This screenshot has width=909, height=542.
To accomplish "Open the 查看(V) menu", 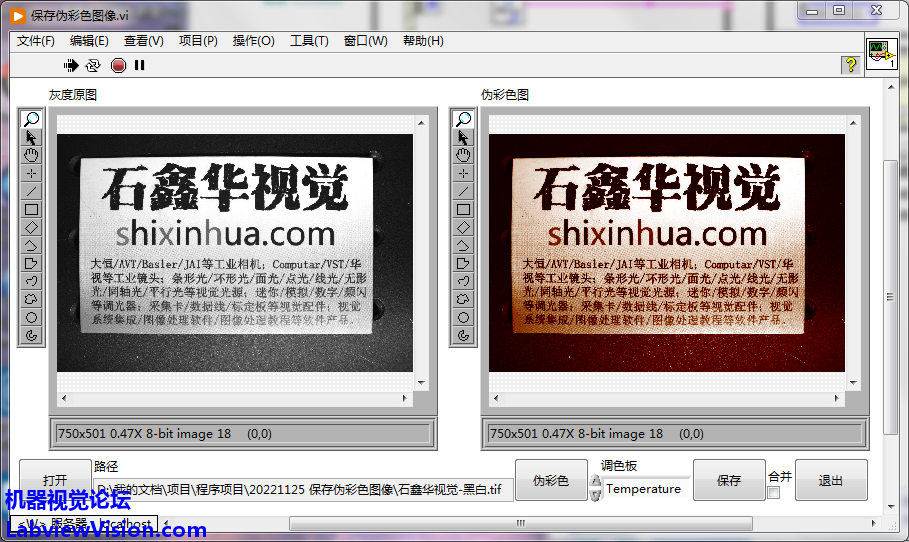I will pyautogui.click(x=144, y=41).
